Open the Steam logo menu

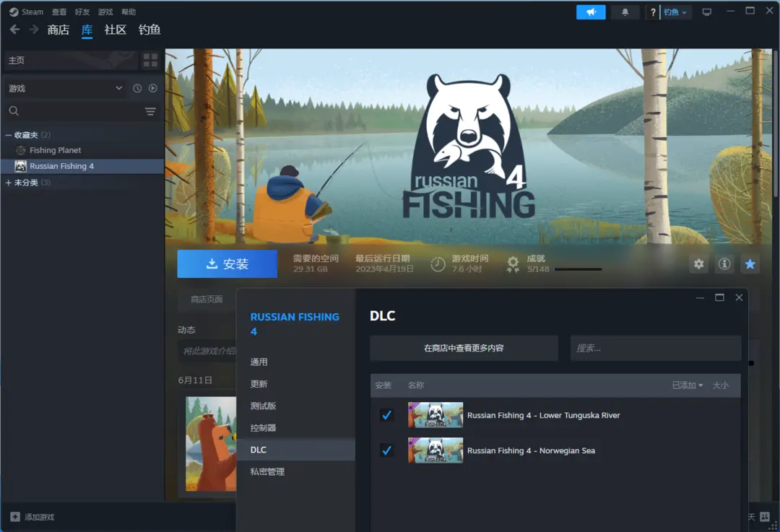pyautogui.click(x=14, y=12)
